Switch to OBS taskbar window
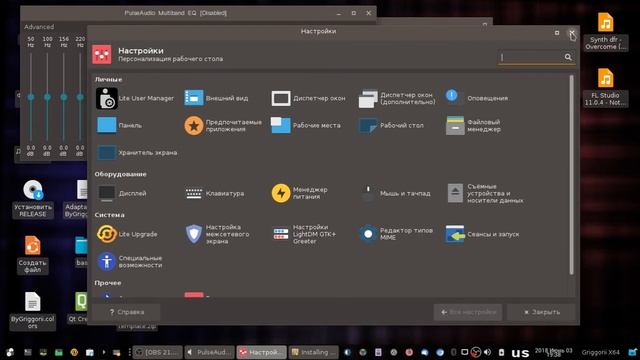This screenshot has width=640, height=360. point(158,352)
